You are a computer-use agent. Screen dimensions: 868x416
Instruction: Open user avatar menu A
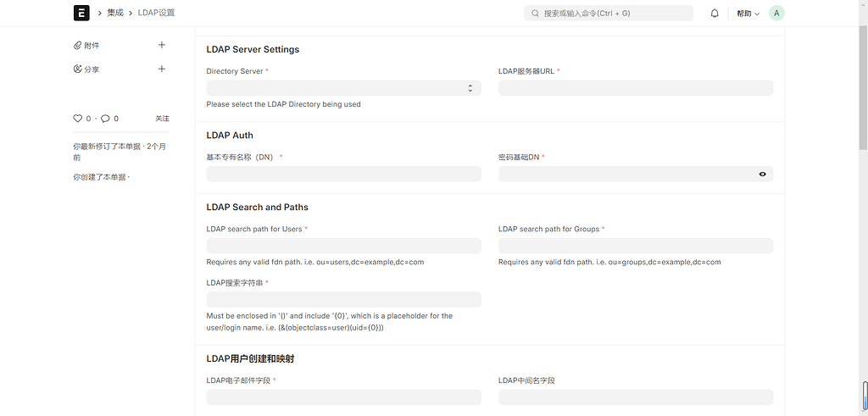tap(776, 14)
